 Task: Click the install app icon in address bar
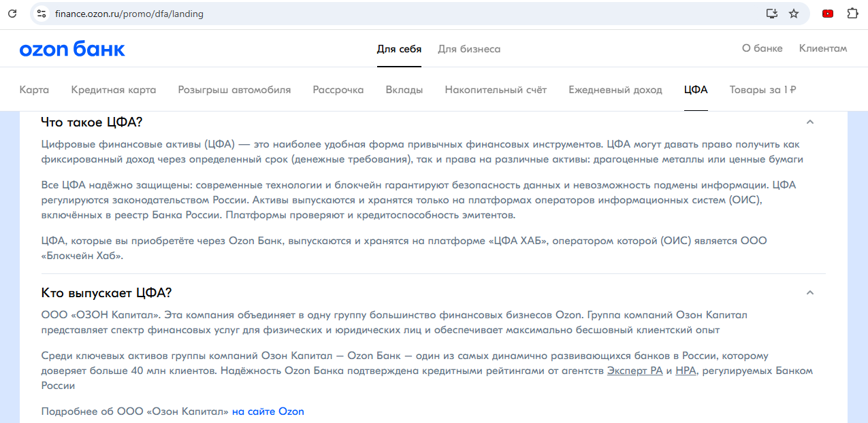[x=771, y=14]
